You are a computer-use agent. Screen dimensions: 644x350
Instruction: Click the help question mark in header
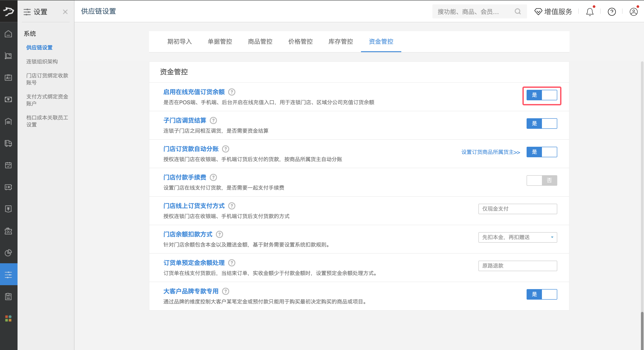(x=612, y=12)
